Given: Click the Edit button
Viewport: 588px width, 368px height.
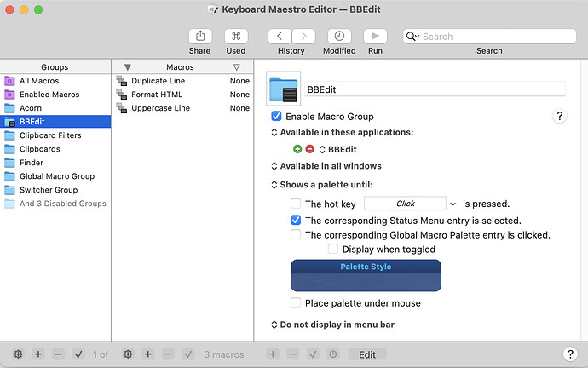Looking at the screenshot, I should pyautogui.click(x=367, y=354).
